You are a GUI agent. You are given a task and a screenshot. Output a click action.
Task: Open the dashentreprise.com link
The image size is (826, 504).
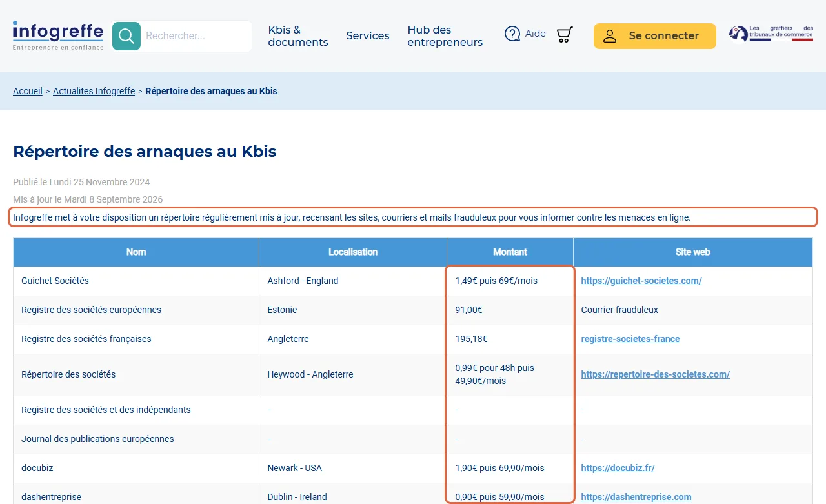pos(636,497)
